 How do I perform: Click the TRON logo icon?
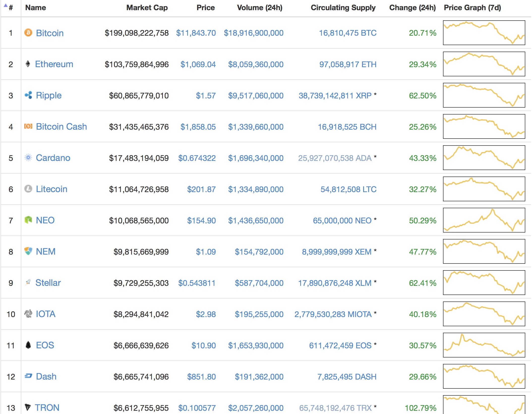point(28,407)
